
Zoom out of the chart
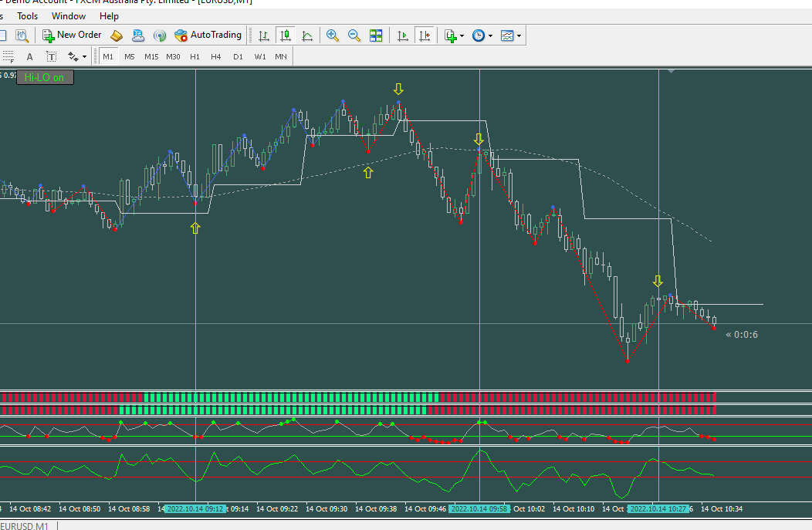click(x=354, y=35)
